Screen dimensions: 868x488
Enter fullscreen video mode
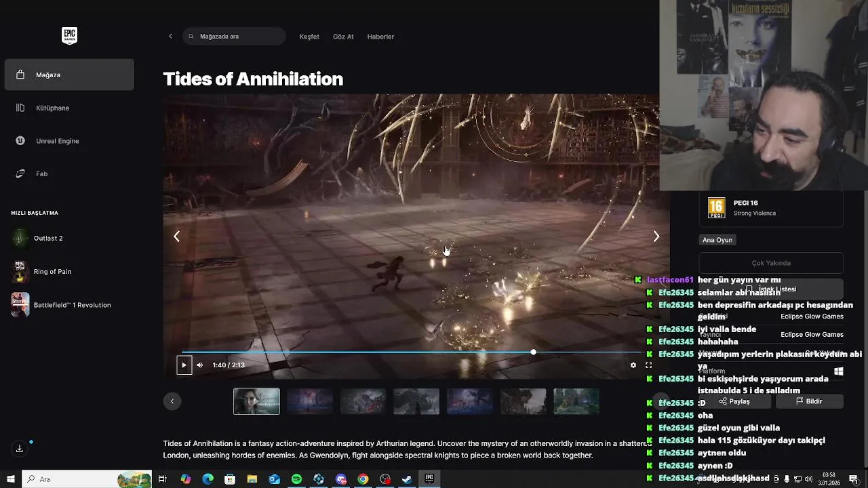(x=648, y=365)
